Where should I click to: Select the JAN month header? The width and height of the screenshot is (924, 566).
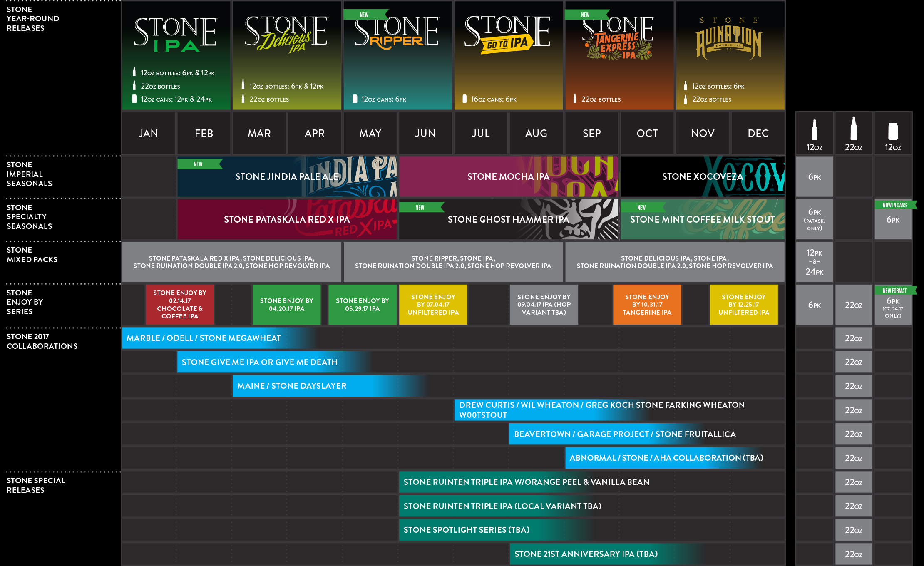point(148,133)
